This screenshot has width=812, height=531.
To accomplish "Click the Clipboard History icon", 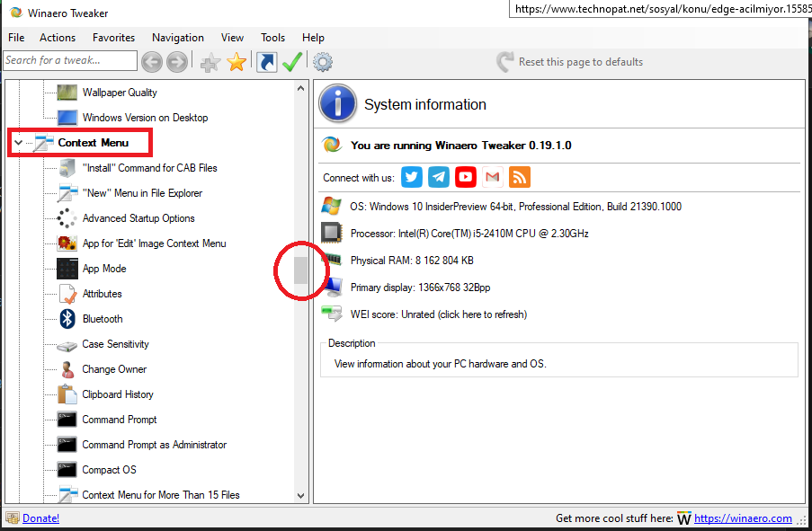I will 67,394.
